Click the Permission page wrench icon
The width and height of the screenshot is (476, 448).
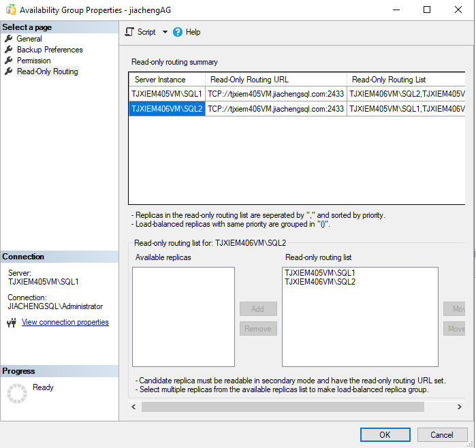[9, 61]
